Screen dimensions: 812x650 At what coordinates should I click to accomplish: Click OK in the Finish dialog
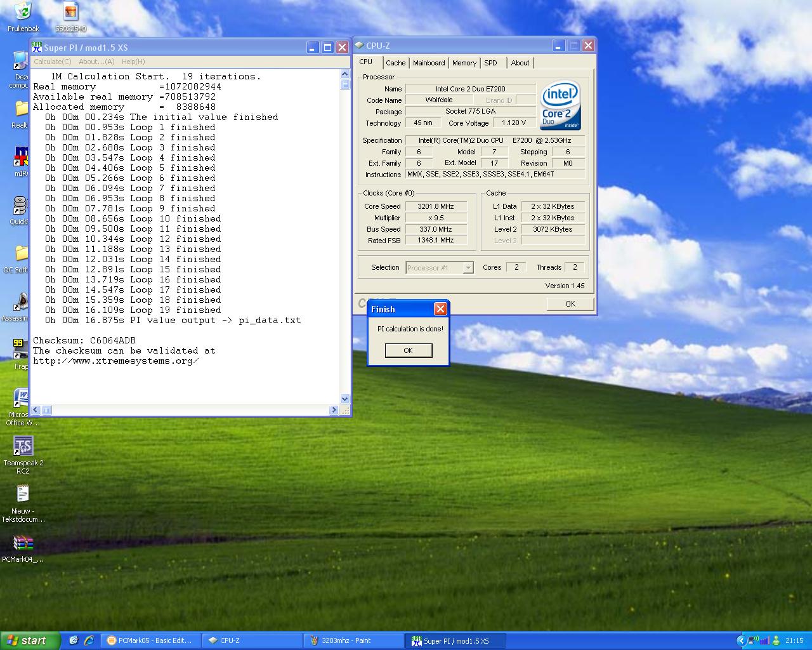(x=409, y=350)
